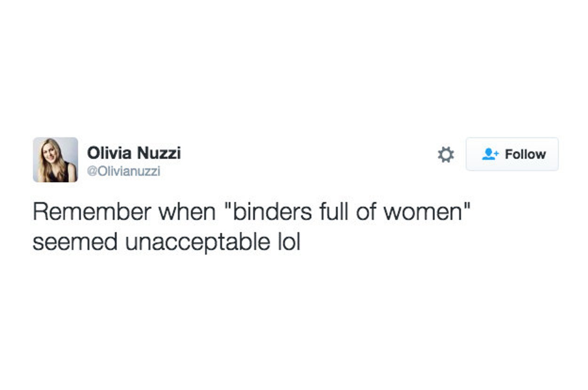Click the surname "Nuzzi" in the header

pyautogui.click(x=159, y=153)
